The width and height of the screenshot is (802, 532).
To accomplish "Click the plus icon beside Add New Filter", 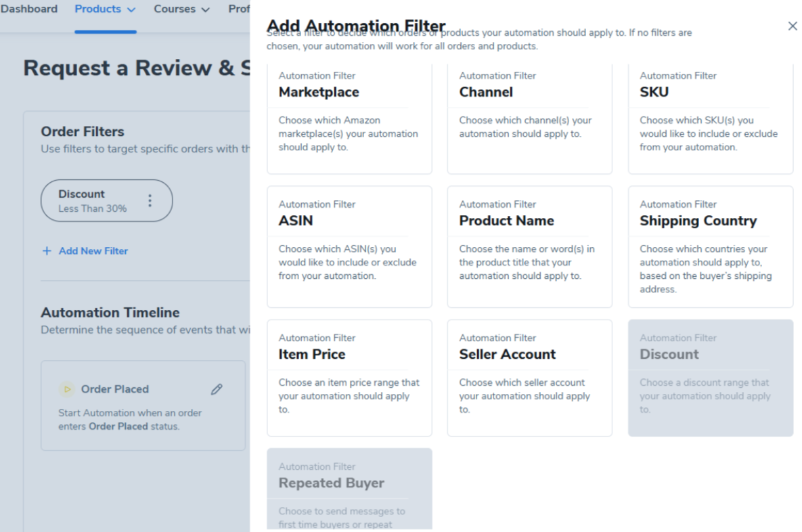I will tap(47, 251).
